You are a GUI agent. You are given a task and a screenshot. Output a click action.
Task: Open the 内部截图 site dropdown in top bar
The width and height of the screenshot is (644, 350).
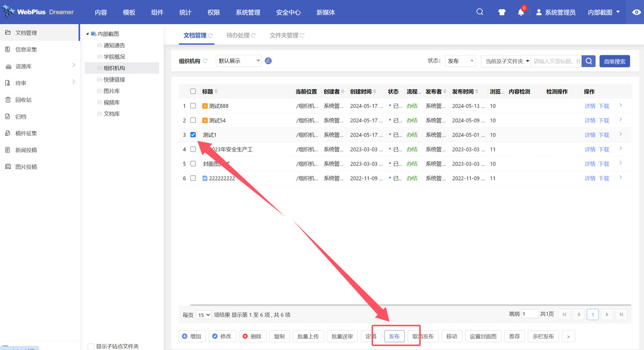click(604, 12)
